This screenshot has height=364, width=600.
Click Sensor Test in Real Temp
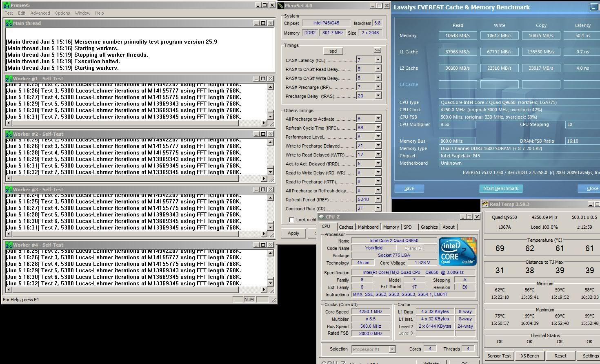tap(499, 356)
